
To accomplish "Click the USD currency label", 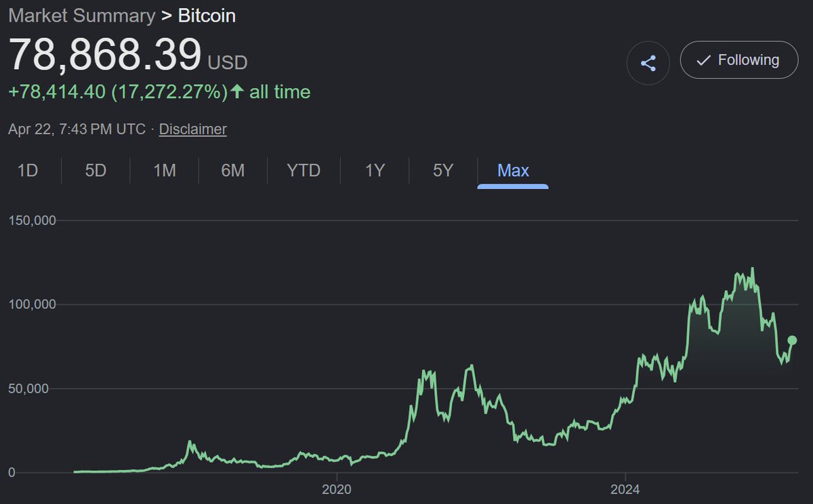I will point(228,63).
